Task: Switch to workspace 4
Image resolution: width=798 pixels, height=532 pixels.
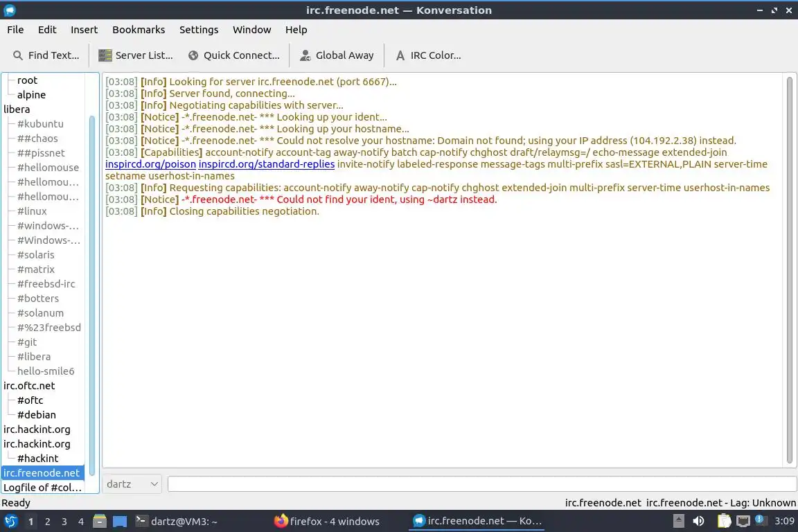Action: [x=81, y=522]
